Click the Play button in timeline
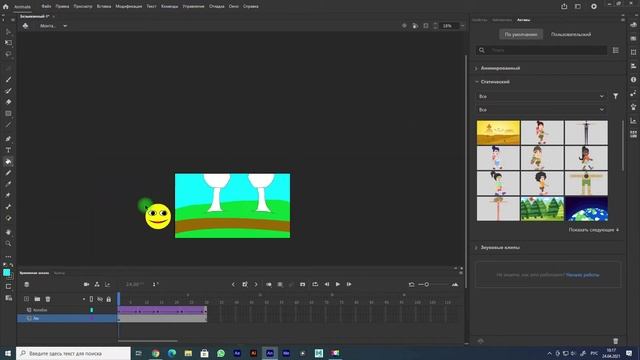 point(338,284)
